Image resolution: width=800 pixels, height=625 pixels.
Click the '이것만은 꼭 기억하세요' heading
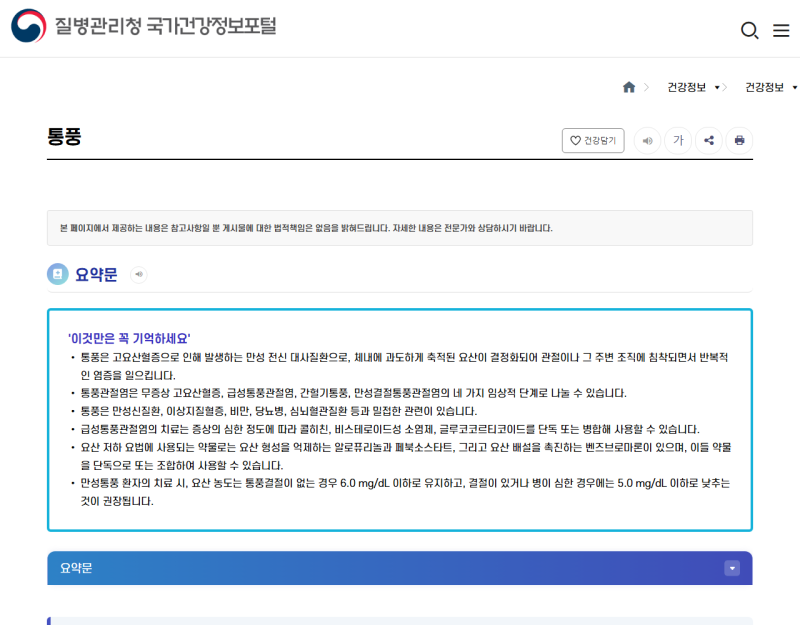coord(129,338)
